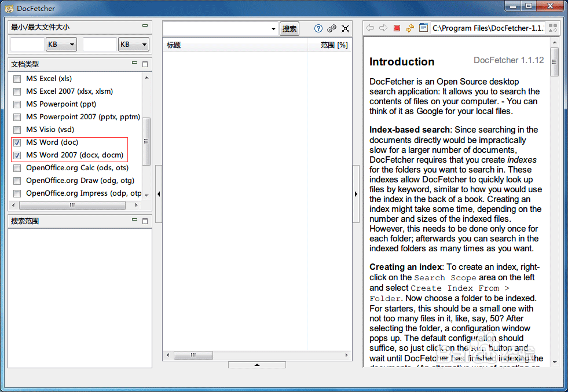Minimize the 搜索范围 panel
Image resolution: width=568 pixels, height=392 pixels.
[134, 220]
